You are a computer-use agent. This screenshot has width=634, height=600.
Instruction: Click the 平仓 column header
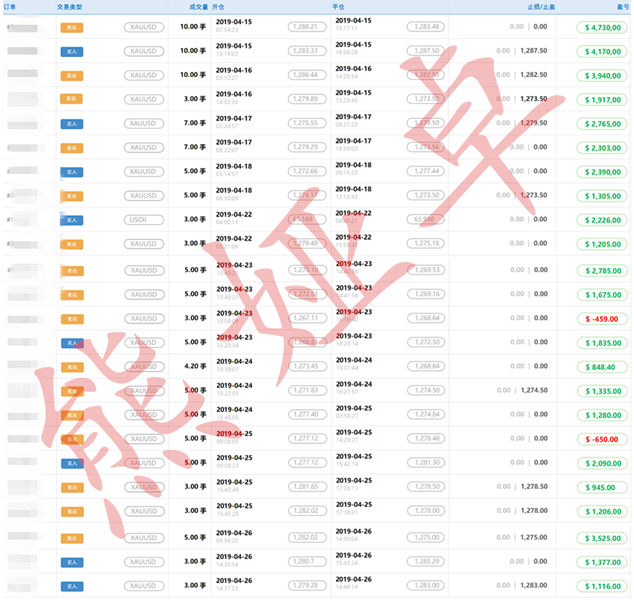pyautogui.click(x=338, y=7)
